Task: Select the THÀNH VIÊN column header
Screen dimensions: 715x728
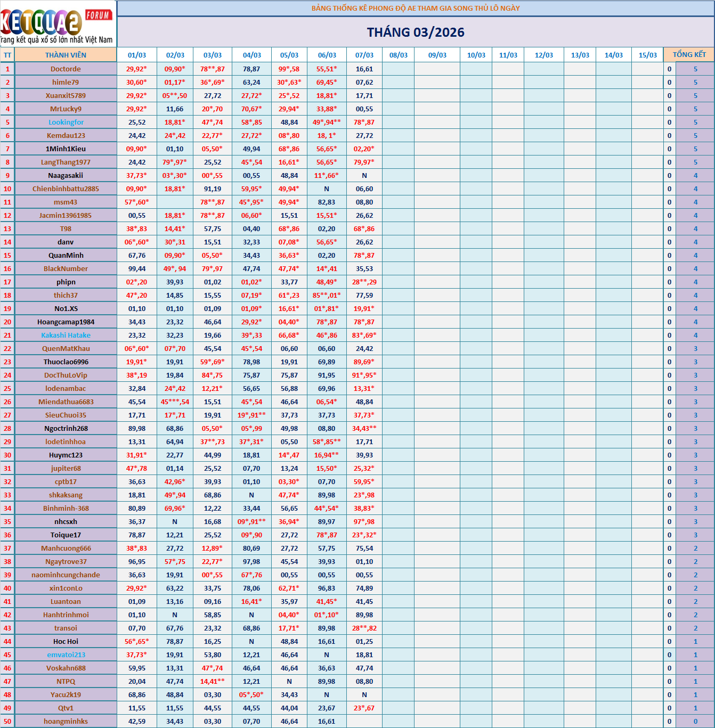Action: (x=66, y=55)
